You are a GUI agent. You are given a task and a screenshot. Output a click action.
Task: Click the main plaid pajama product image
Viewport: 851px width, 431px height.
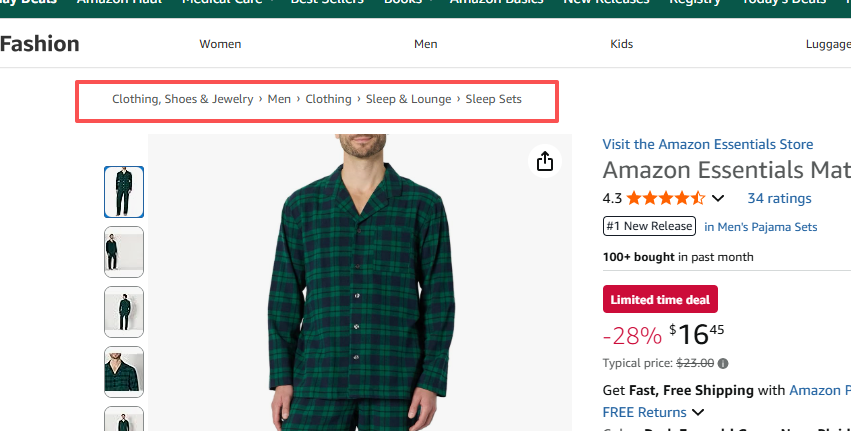(360, 290)
